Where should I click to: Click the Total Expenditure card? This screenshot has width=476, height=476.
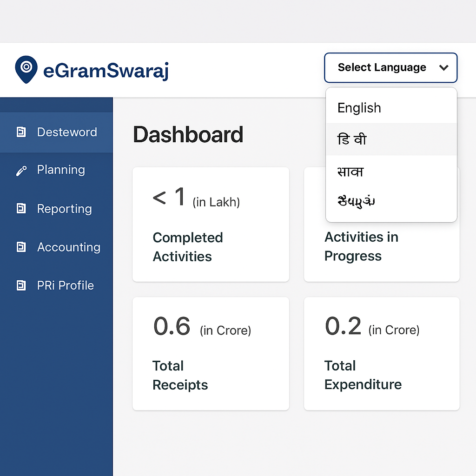[x=381, y=353]
